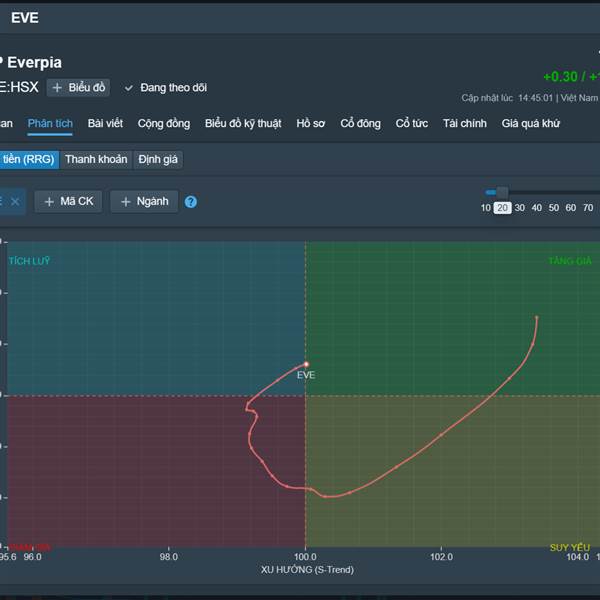The width and height of the screenshot is (600, 600).
Task: Click the Biểu đồ add chart button
Action: coord(78,88)
